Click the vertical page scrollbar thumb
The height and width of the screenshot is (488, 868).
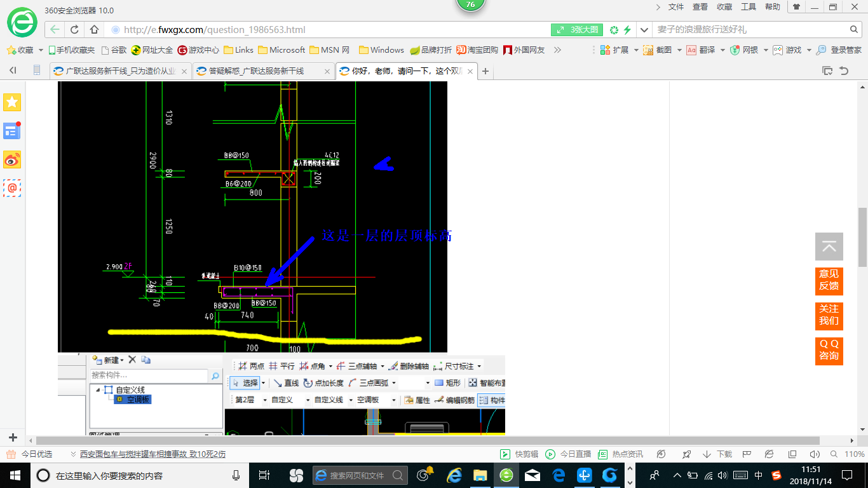[862, 237]
